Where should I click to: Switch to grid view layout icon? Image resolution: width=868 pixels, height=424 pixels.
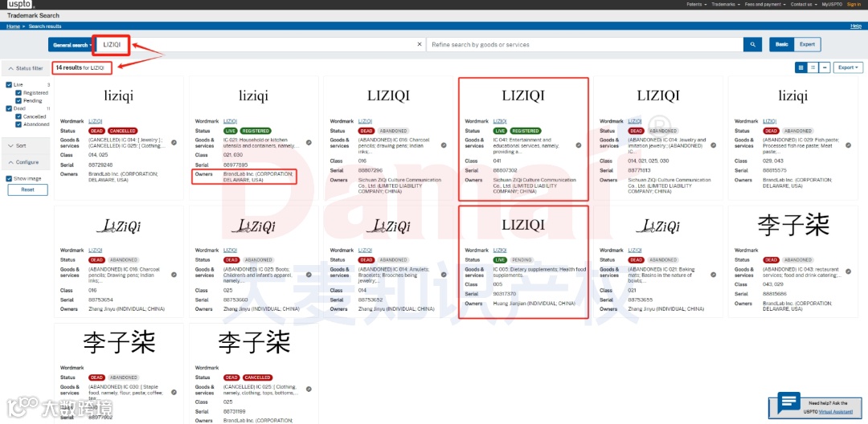pos(800,67)
